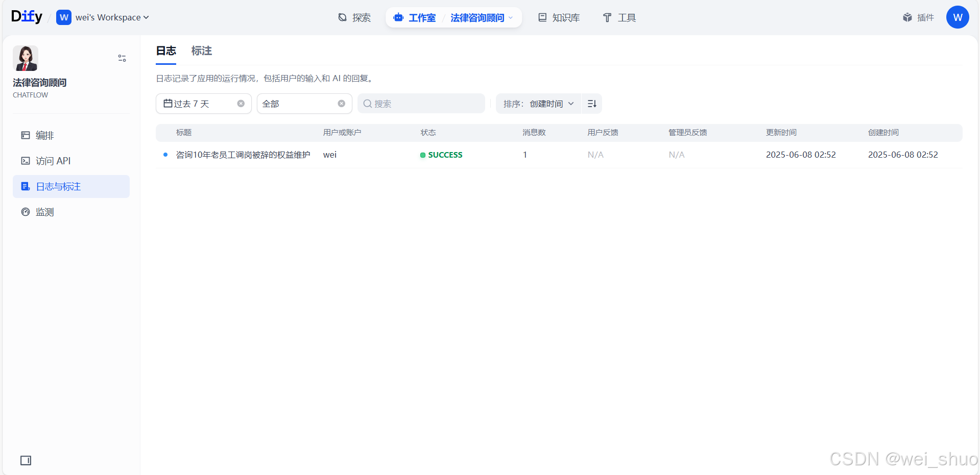Toggle the sort direction icon
This screenshot has height=475, width=980.
click(x=591, y=104)
